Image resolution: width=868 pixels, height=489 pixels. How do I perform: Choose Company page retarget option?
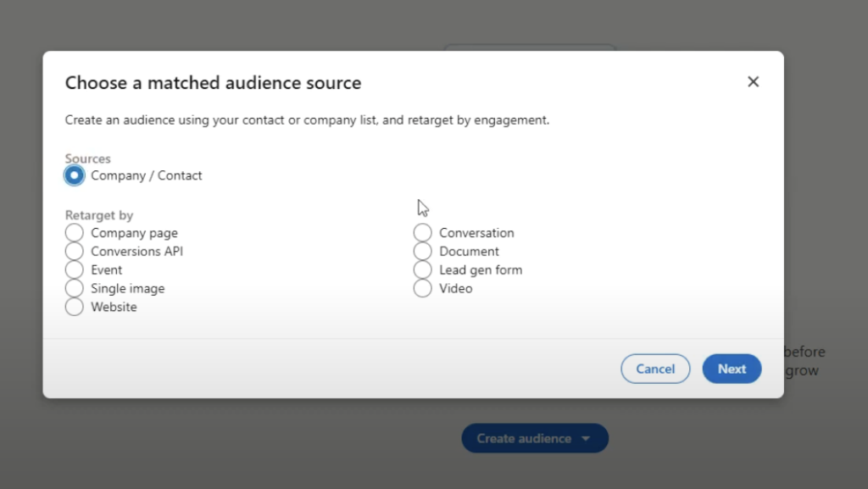74,232
